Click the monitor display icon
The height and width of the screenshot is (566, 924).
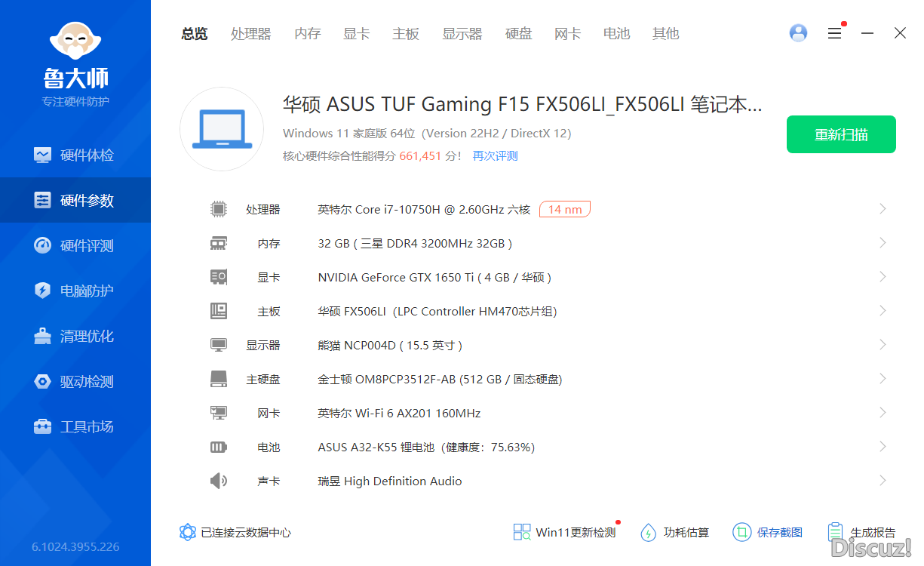pos(219,345)
